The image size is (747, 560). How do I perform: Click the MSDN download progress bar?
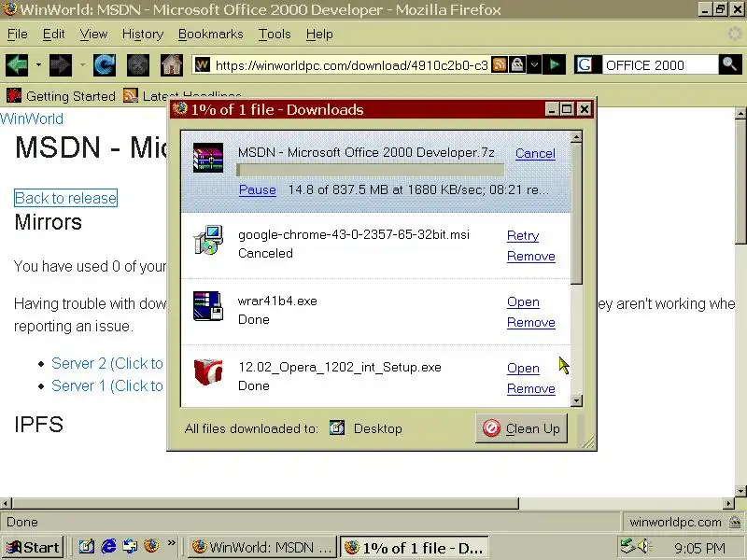click(370, 170)
